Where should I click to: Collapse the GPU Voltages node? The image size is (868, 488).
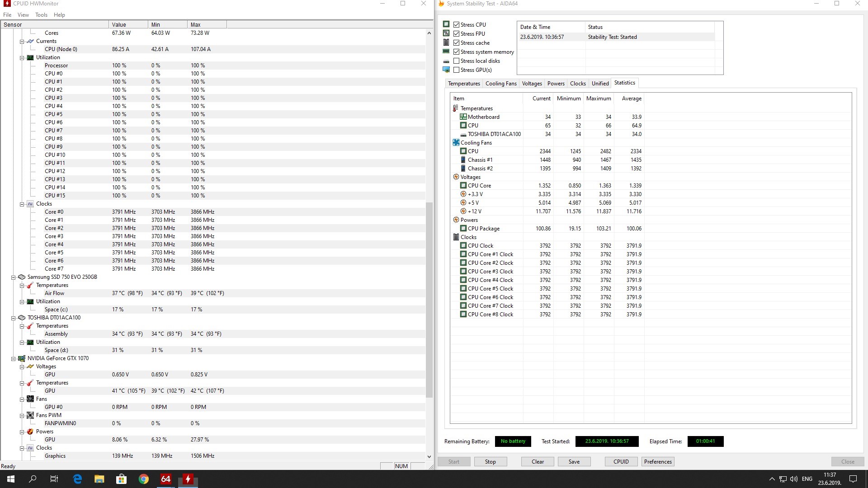pos(22,366)
